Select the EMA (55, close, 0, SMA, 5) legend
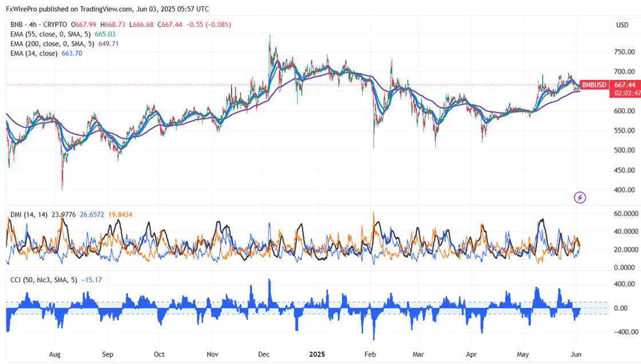Viewport: 641px width, 364px height. pyautogui.click(x=51, y=34)
